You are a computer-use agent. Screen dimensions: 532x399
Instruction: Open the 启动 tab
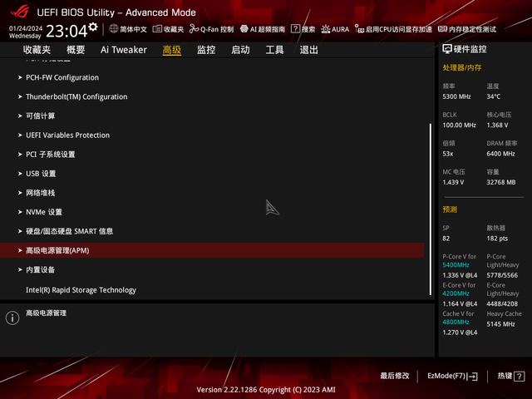pos(240,50)
